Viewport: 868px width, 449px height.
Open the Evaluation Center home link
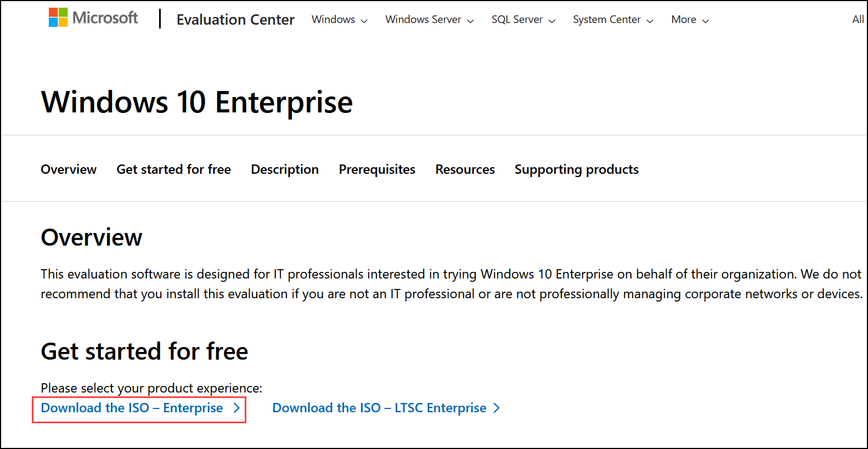click(235, 20)
